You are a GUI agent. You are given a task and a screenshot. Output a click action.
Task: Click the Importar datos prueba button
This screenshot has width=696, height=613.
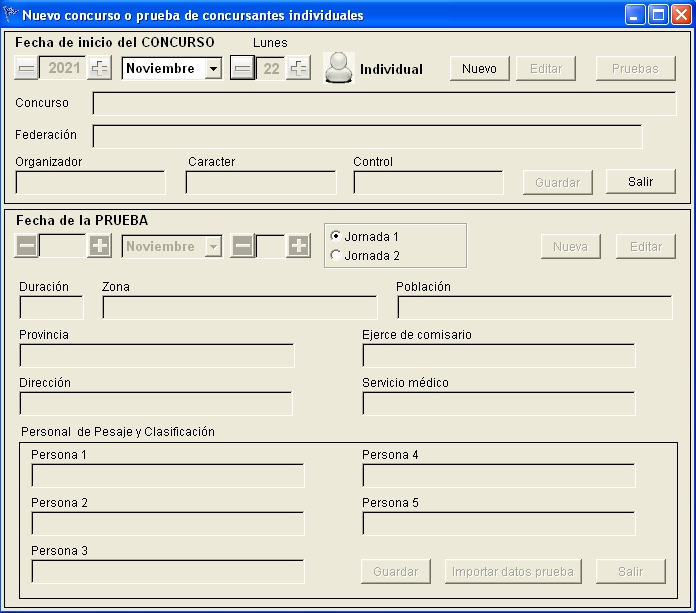513,571
